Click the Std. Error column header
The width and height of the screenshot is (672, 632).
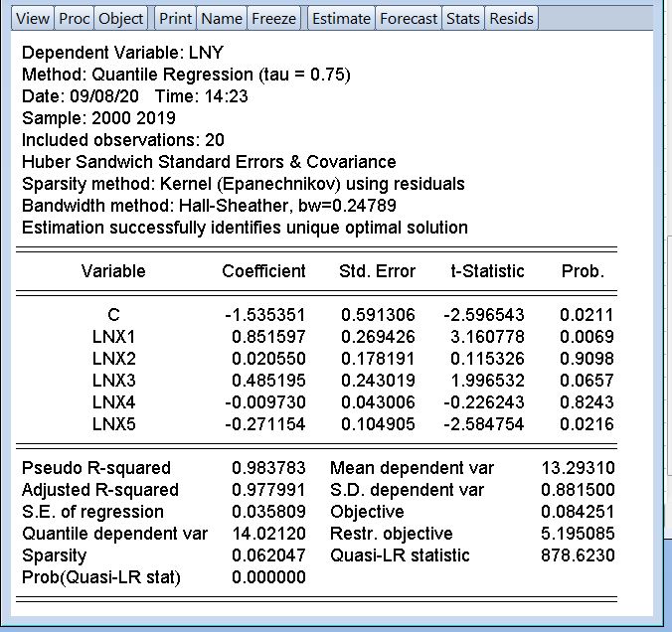pos(377,271)
